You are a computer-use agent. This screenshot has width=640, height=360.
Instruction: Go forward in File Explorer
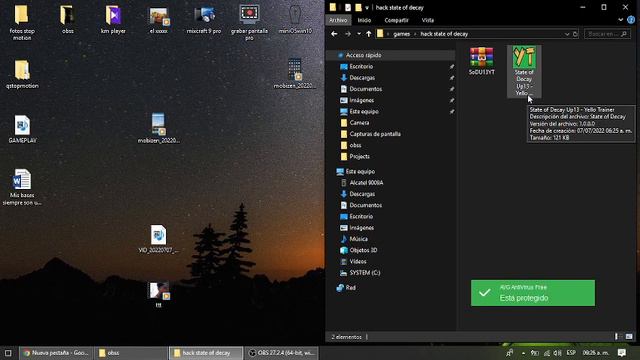pyautogui.click(x=348, y=34)
